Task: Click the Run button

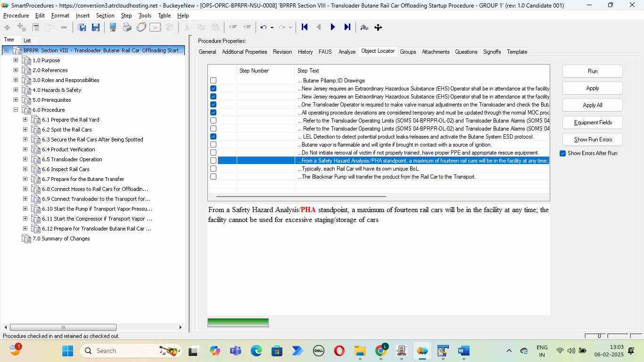Action: coord(593,71)
